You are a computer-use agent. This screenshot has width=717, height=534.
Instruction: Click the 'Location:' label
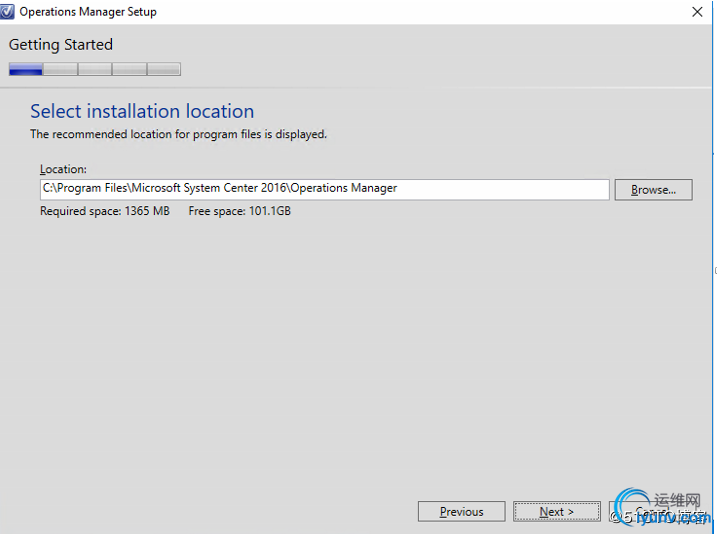click(63, 169)
